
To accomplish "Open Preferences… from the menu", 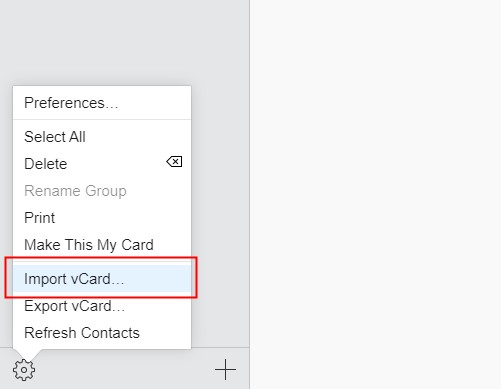I will point(71,103).
